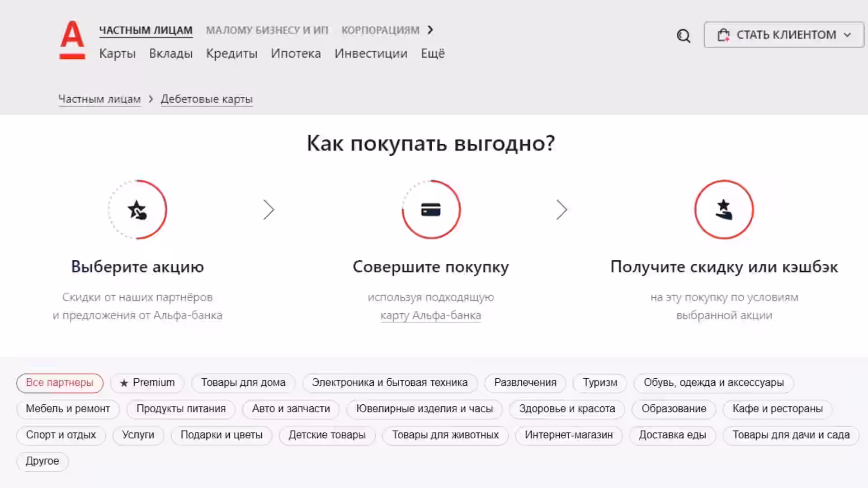
Task: Expand more sections with the chevron after Корпорациям
Action: (x=430, y=30)
